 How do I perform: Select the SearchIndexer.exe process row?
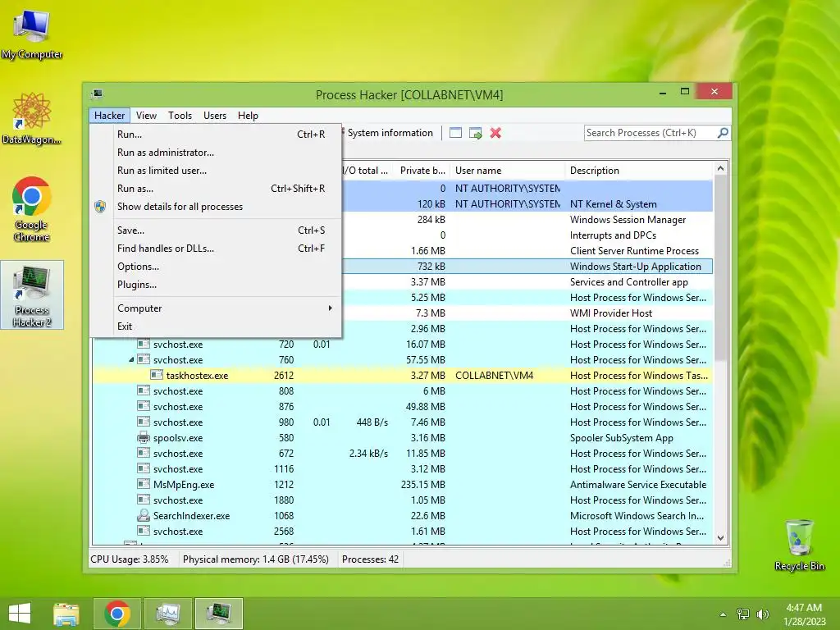403,515
